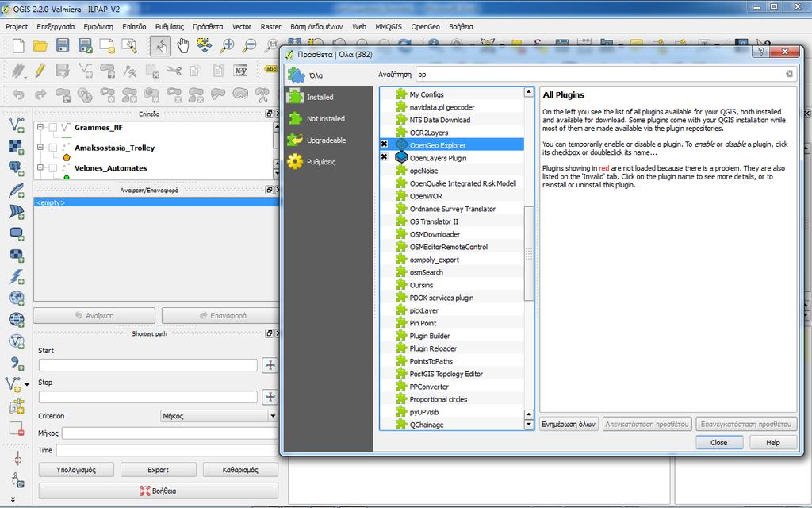Open the Πρόσθετα menu

tap(208, 26)
